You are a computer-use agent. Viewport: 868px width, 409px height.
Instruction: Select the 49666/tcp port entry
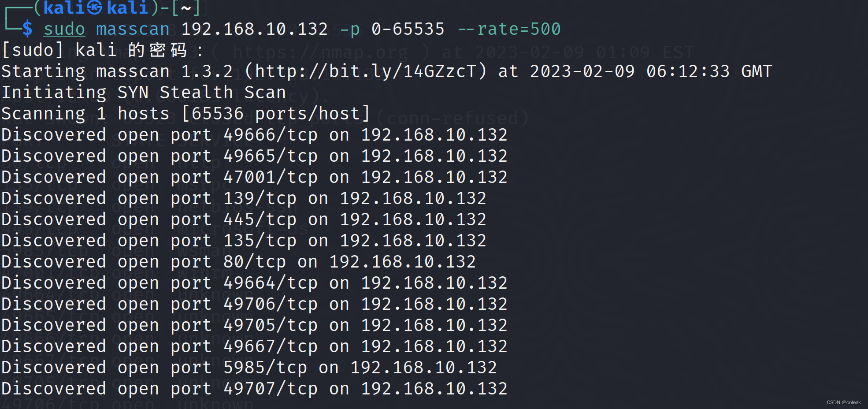pyautogui.click(x=270, y=135)
